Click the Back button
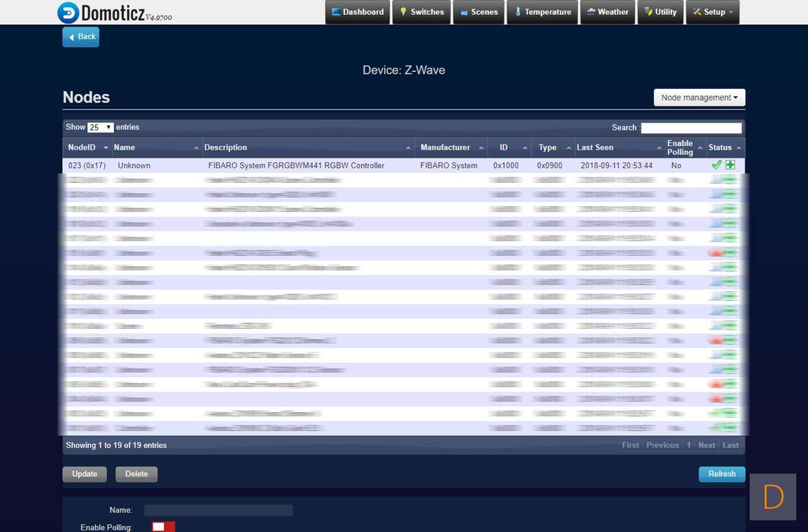Screen dimensions: 808x532 (81, 37)
